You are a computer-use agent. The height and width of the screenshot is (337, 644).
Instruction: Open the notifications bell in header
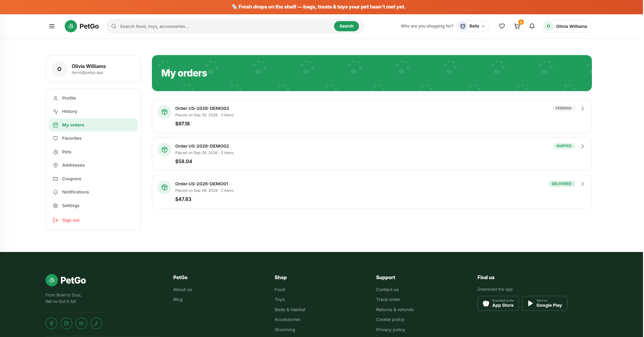point(532,26)
